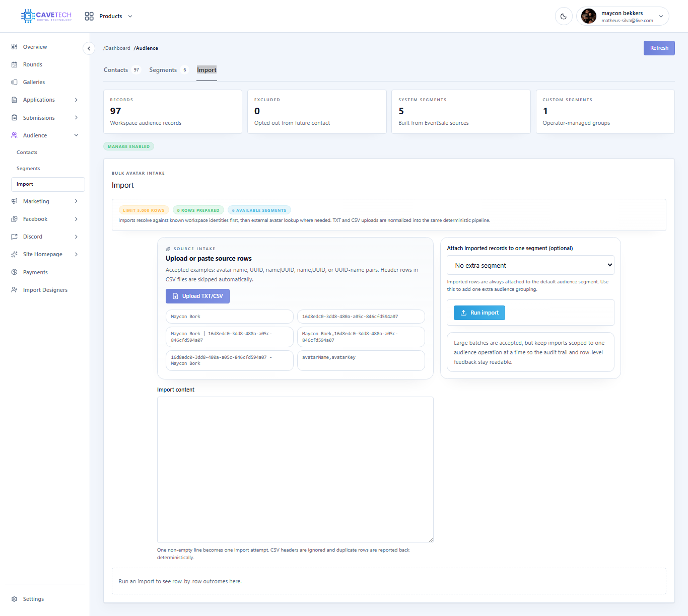Click the Products grid icon
Screen dimensions: 688x616
pos(89,16)
